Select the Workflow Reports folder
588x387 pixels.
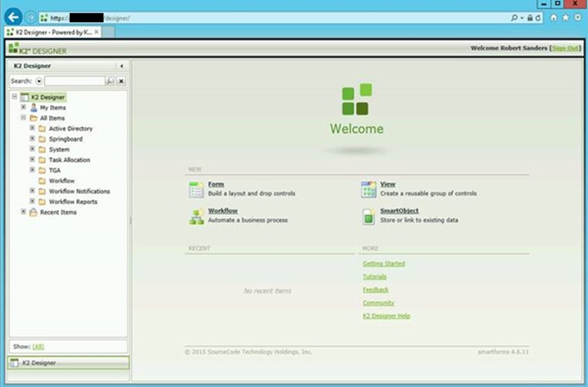click(x=72, y=201)
